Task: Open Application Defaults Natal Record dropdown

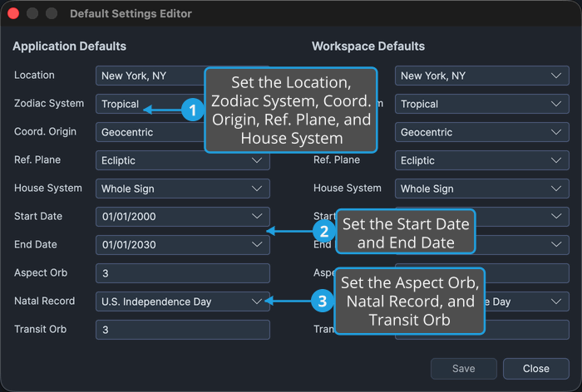Action: click(x=183, y=301)
